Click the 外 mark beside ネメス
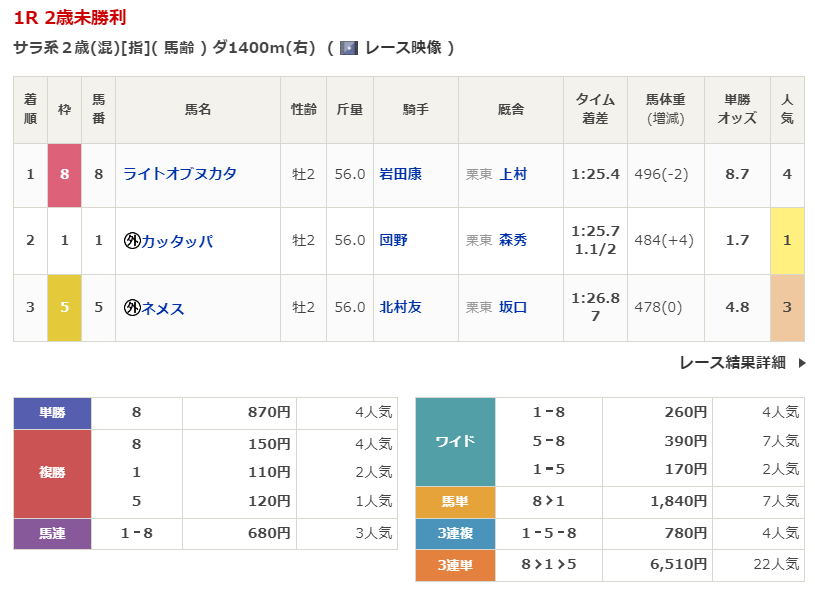This screenshot has height=591, width=815. click(x=131, y=308)
